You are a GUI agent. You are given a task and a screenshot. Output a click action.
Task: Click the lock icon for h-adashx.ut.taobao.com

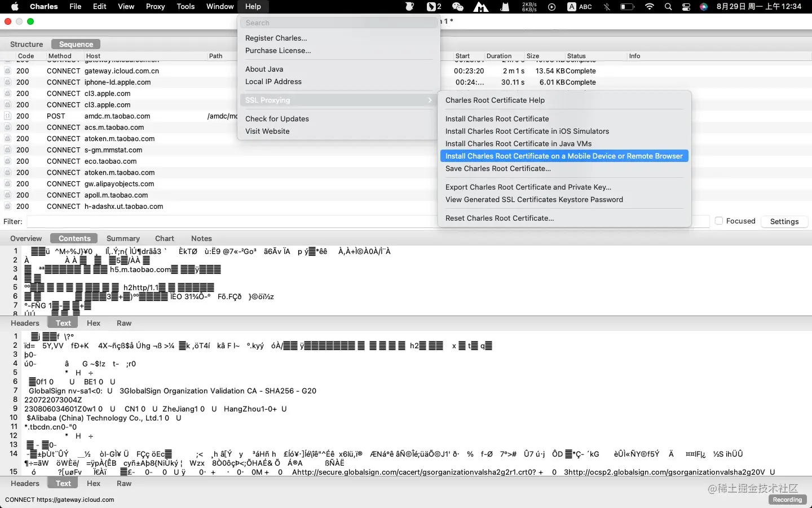[x=8, y=207]
